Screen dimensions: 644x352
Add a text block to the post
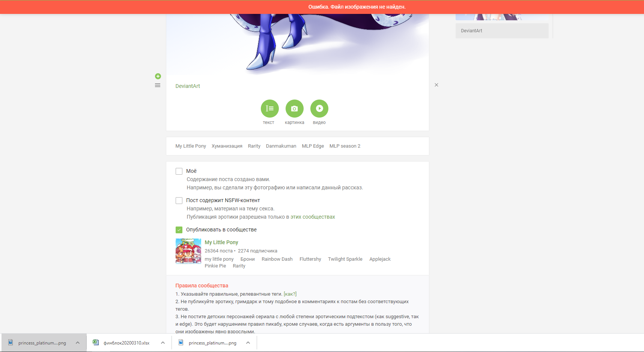point(269,109)
